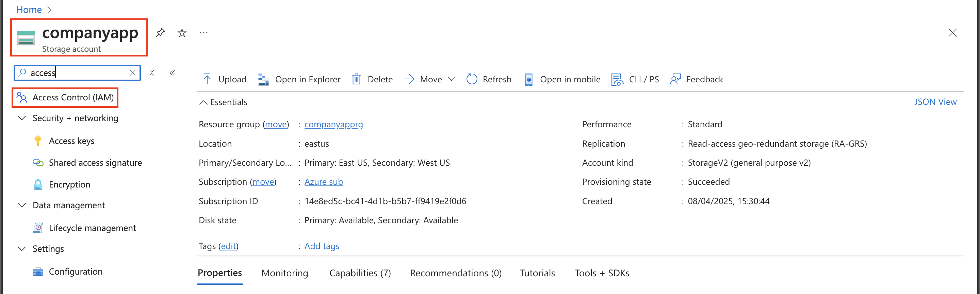This screenshot has width=980, height=294.
Task: Click the Encryption lock icon
Action: tap(38, 184)
